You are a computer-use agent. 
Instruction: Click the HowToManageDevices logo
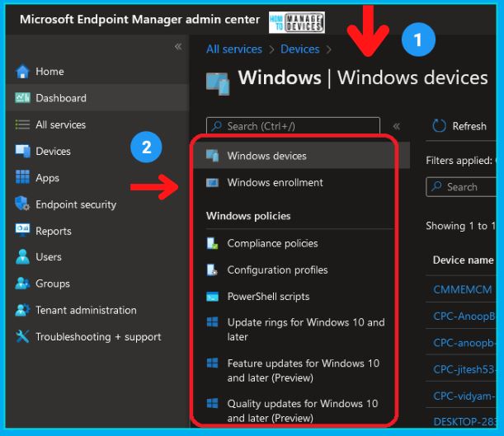tap(297, 22)
